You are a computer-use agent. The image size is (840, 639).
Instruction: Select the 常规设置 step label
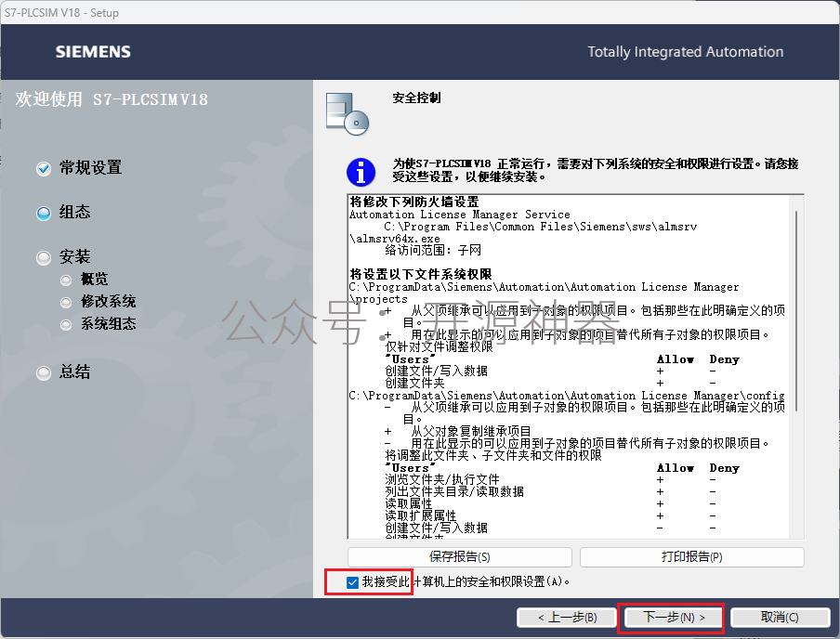90,168
